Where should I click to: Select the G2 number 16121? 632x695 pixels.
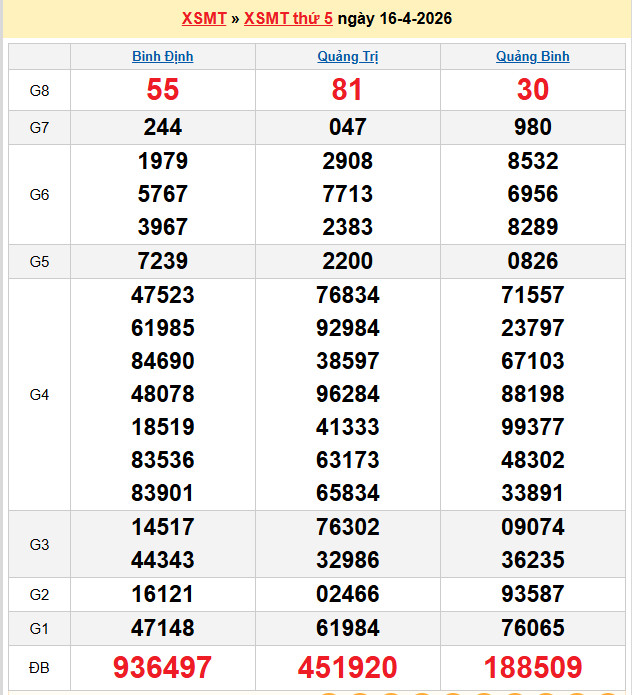[x=163, y=594]
